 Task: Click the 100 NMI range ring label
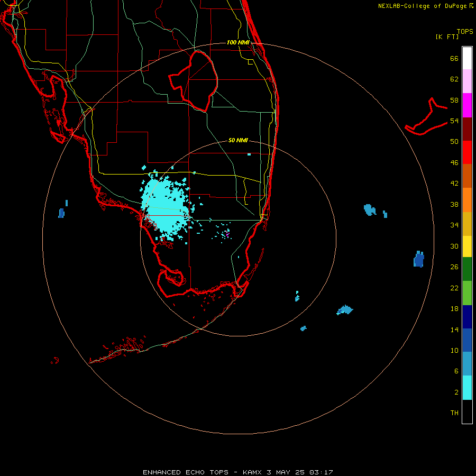click(x=238, y=42)
